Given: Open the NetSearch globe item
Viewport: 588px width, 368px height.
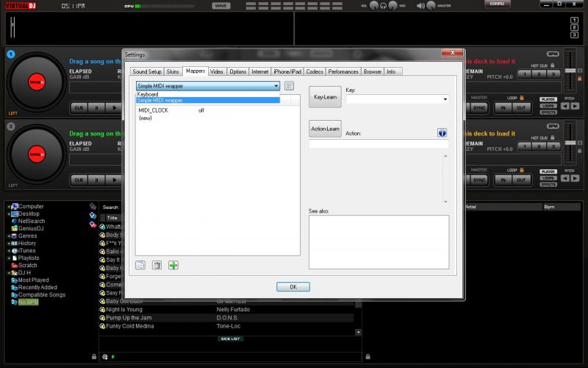Looking at the screenshot, I should pyautogui.click(x=28, y=222).
